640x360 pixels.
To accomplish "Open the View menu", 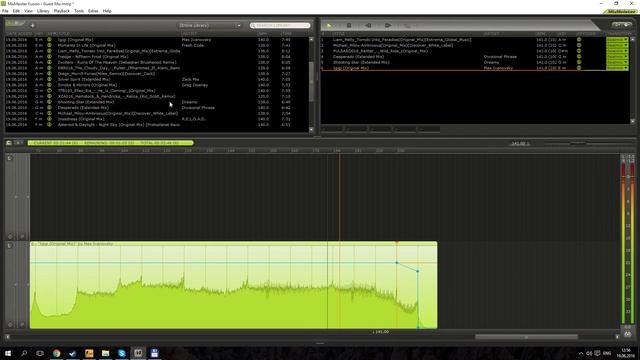I will coord(28,11).
